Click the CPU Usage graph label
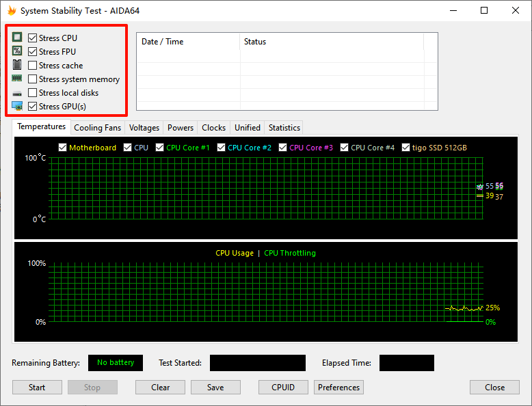The image size is (532, 406). pos(235,253)
